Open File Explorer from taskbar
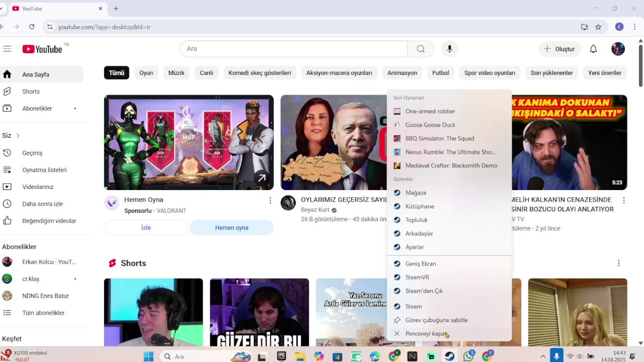Viewport: 644px width, 362px height. coord(300,356)
